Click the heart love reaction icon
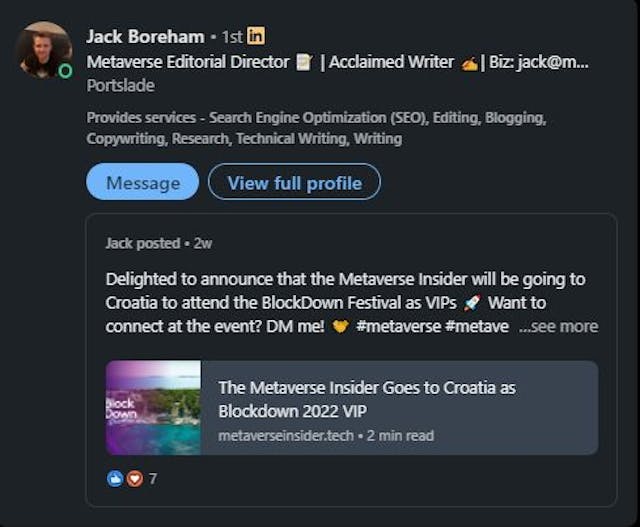The height and width of the screenshot is (527, 640). click(x=132, y=478)
